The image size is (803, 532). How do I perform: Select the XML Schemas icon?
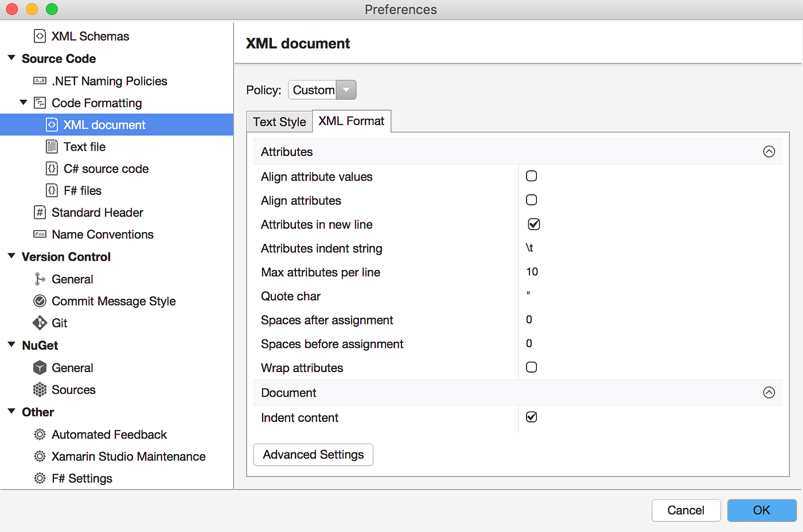[39, 36]
